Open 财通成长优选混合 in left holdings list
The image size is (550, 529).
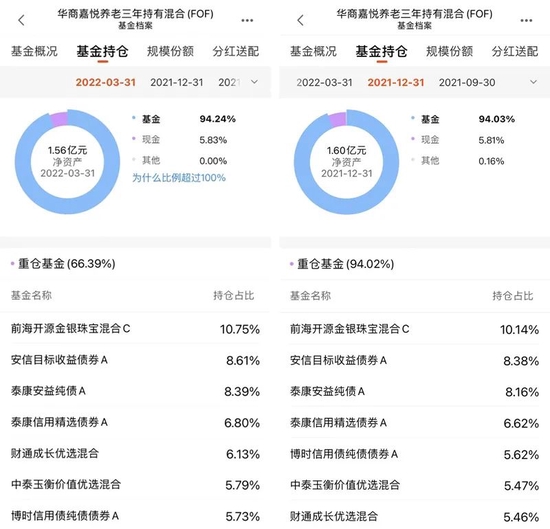pyautogui.click(x=135, y=454)
